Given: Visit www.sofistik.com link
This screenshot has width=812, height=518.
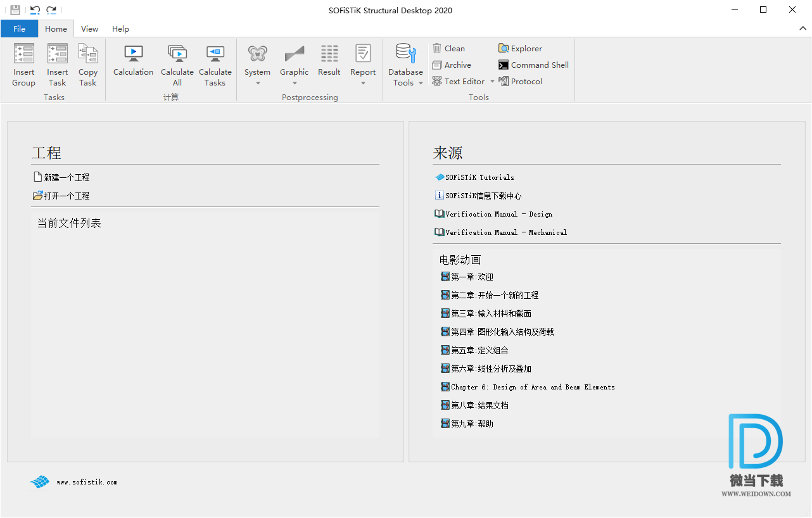Looking at the screenshot, I should pyautogui.click(x=87, y=483).
